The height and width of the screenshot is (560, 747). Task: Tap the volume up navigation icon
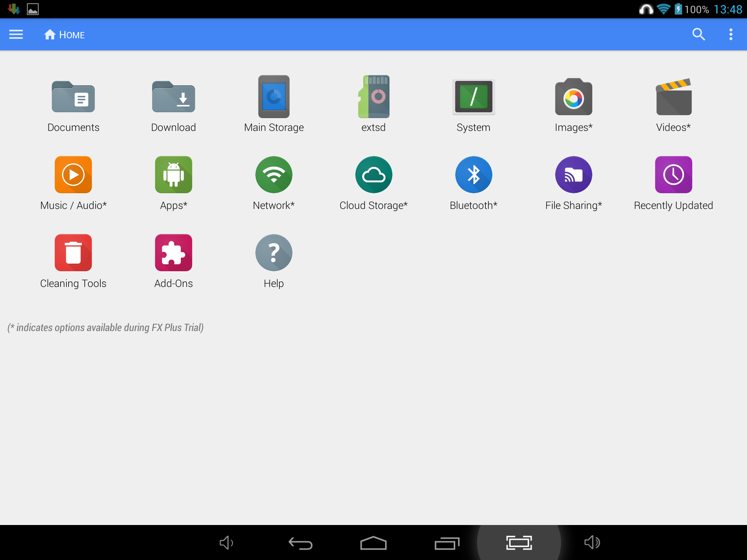pos(592,542)
